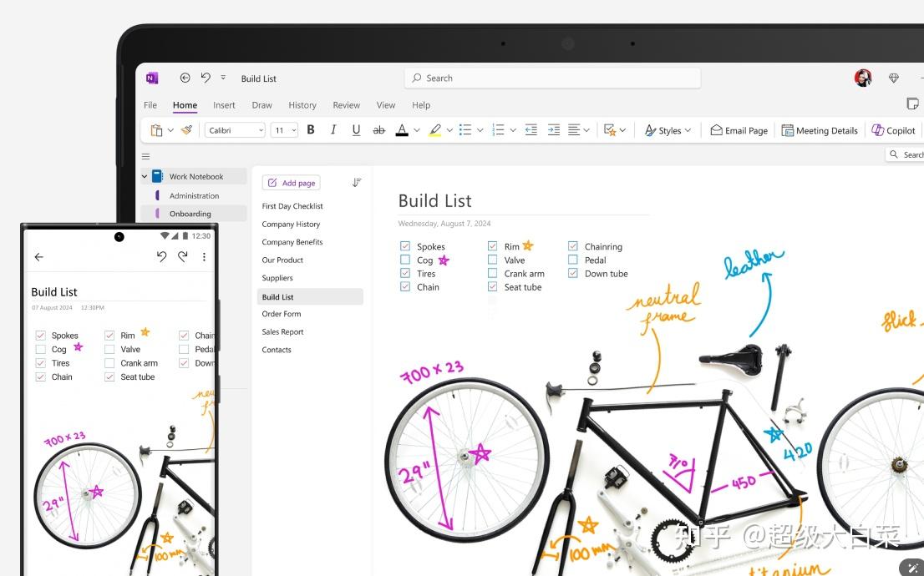Toggle the Down tube checkbox on laptop

point(573,273)
